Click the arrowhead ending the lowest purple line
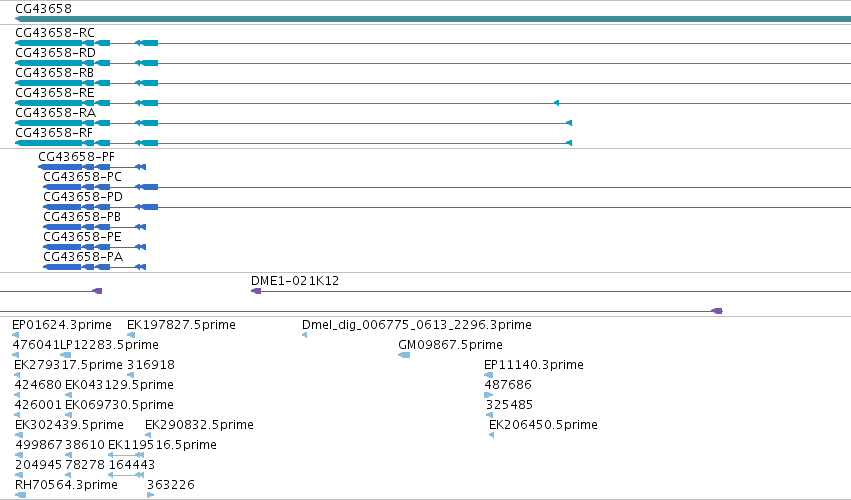851x500 pixels. (x=717, y=311)
